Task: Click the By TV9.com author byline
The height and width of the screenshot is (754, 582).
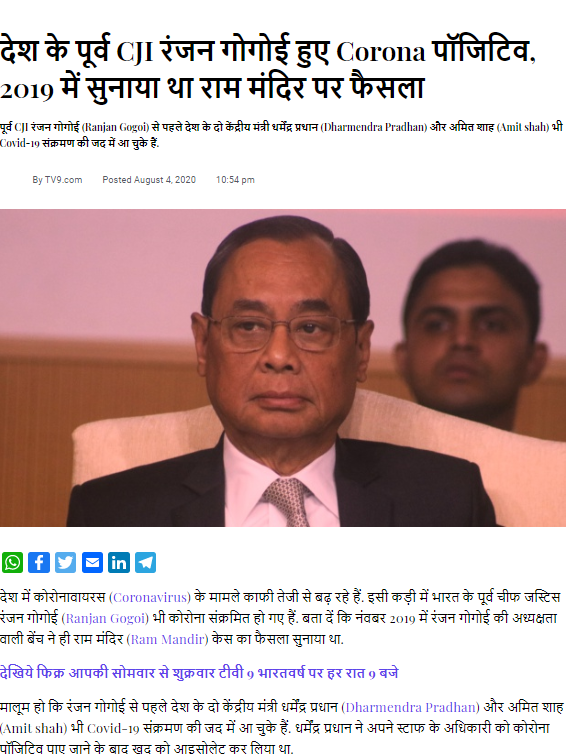Action: 57,180
